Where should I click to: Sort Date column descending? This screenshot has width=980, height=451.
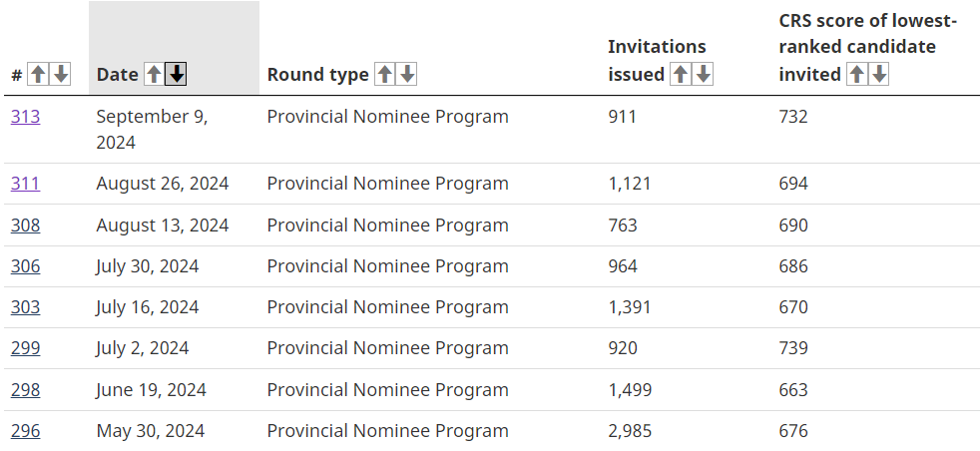coord(177,74)
